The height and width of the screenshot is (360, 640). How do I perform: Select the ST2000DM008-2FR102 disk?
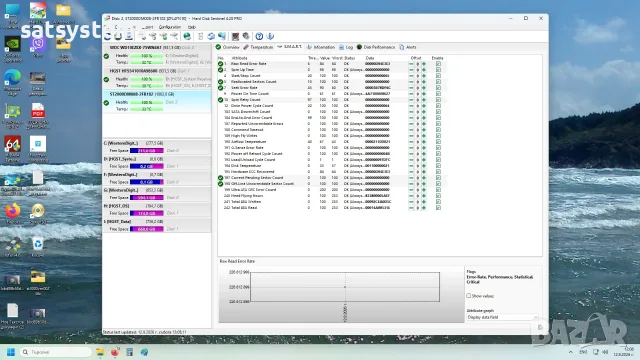pyautogui.click(x=157, y=101)
